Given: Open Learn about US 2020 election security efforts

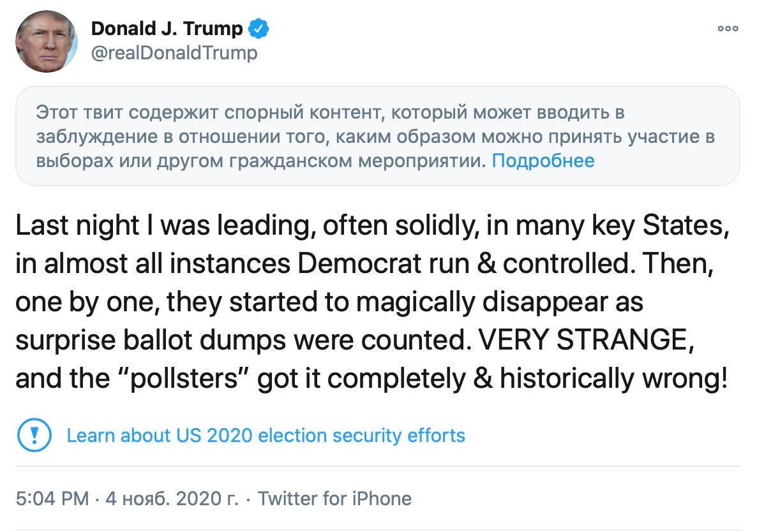Looking at the screenshot, I should [266, 436].
